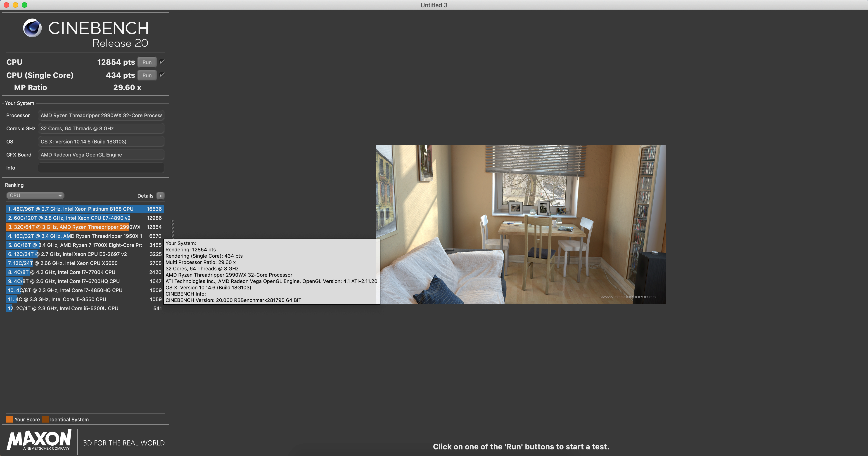
Task: Click the GFX Board field
Action: coord(101,155)
